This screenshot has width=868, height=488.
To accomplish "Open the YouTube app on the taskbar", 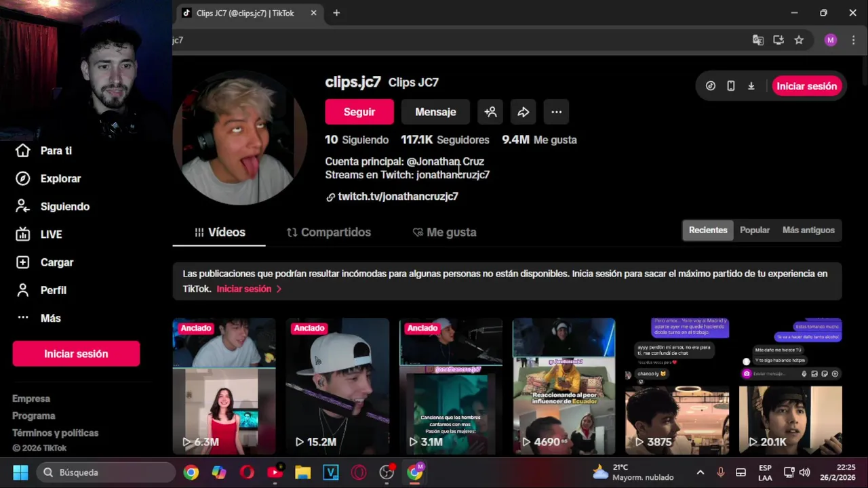I will click(x=275, y=472).
